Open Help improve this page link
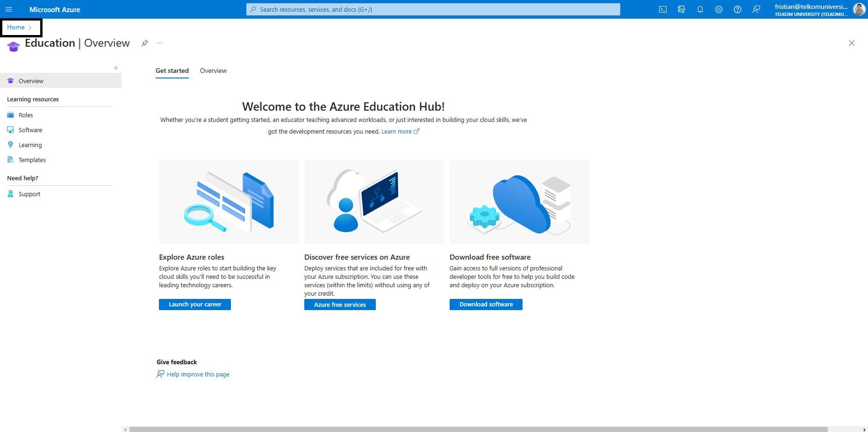Screen dimensions: 868x432 point(198,374)
